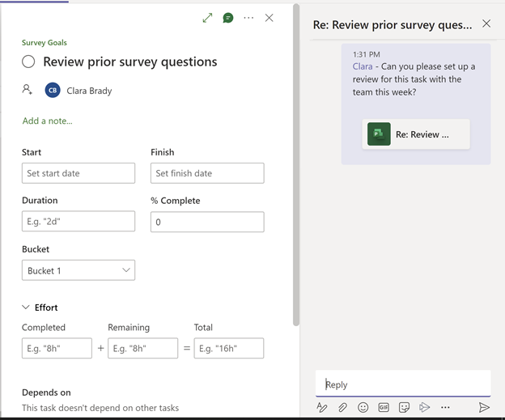
Task: Click the expand task details icon
Action: pyautogui.click(x=208, y=18)
